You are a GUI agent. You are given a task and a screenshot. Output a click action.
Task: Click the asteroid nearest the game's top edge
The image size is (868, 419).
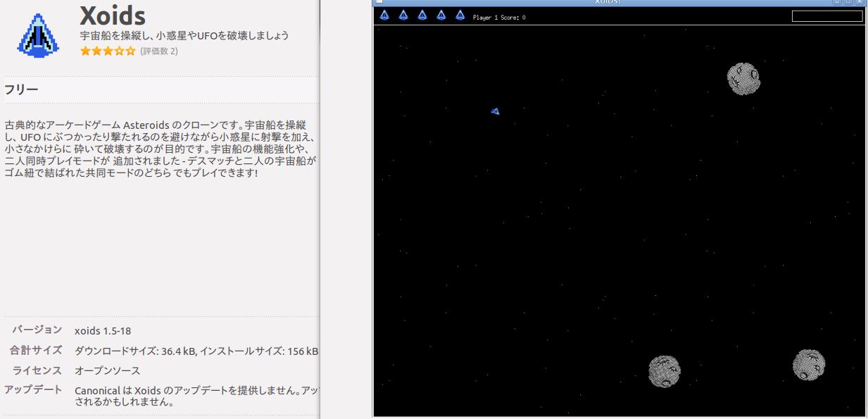coord(743,79)
